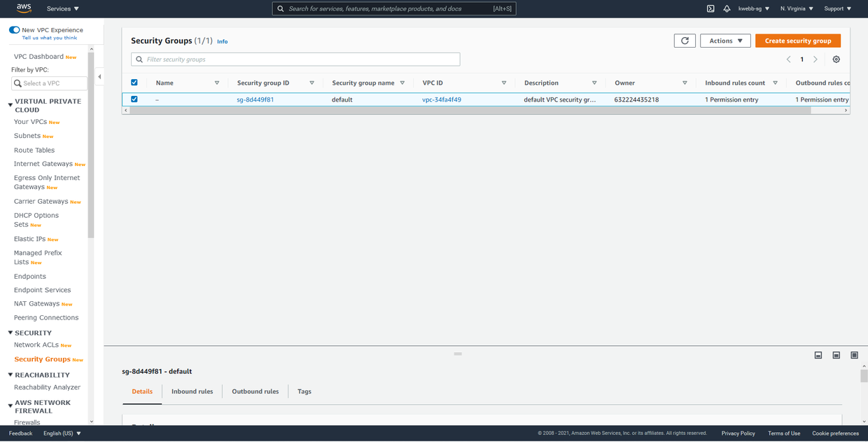The height and width of the screenshot is (442, 868).
Task: Collapse the Security section
Action: point(10,333)
